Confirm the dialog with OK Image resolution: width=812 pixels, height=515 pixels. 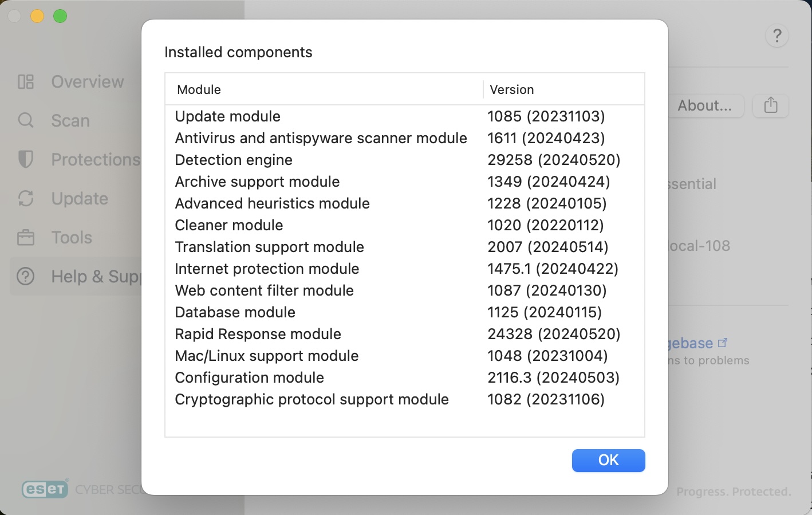(x=608, y=460)
